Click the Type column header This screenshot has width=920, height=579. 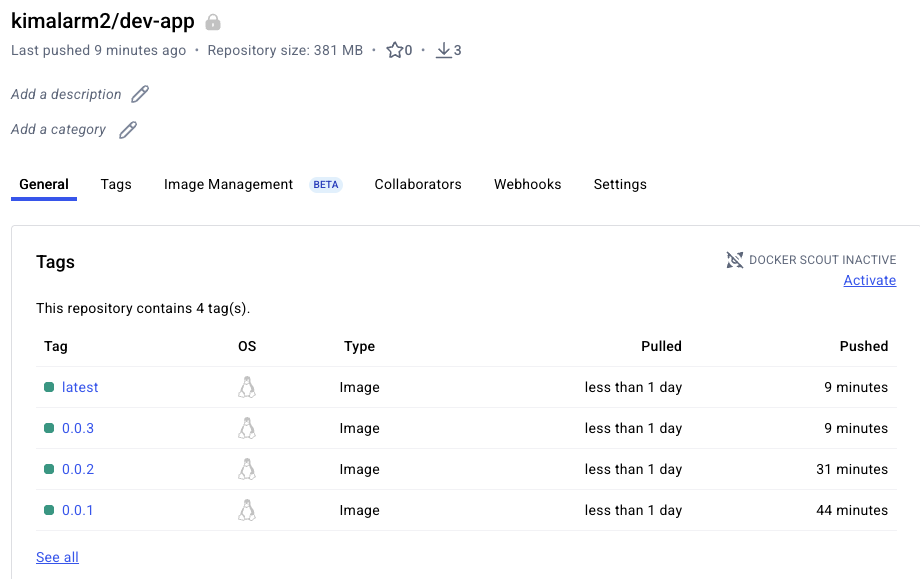pos(359,347)
